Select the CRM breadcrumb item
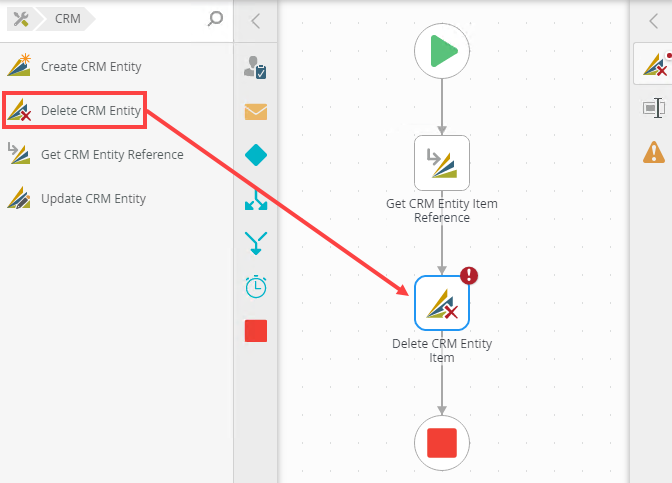 (x=67, y=19)
